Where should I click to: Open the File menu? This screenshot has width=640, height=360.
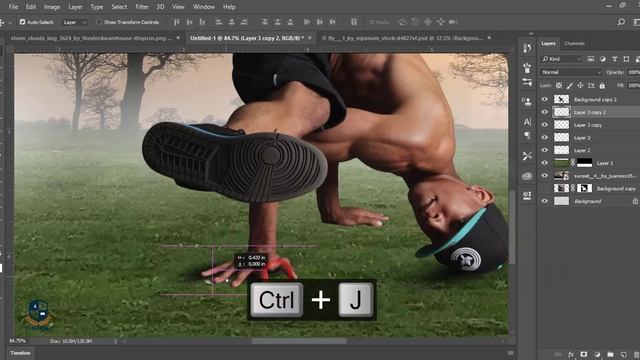point(13,7)
